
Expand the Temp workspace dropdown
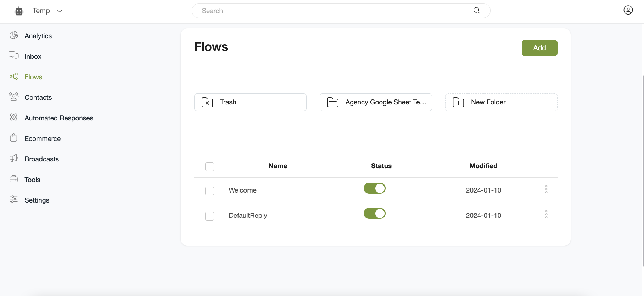point(60,11)
